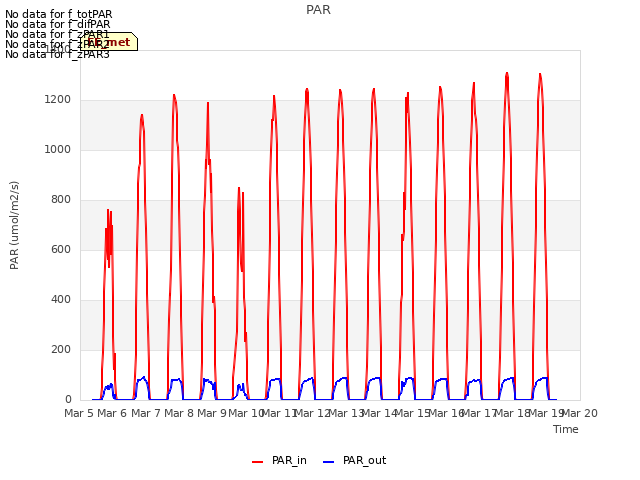Click the y-axis label PAR (umol/m2/s)
Image resolution: width=640 pixels, height=480 pixels.
click(x=14, y=225)
